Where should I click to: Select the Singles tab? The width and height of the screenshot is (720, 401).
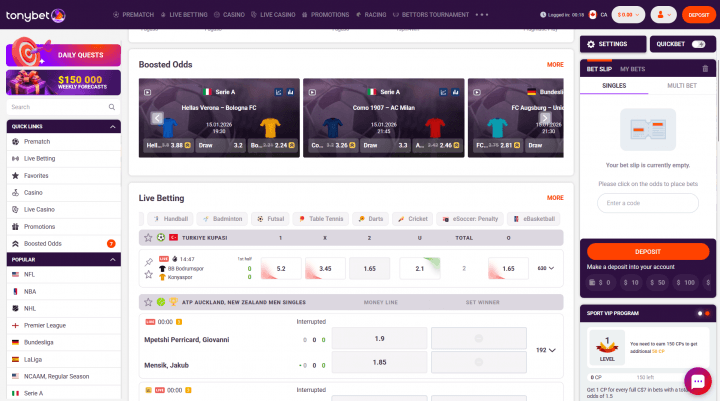614,85
